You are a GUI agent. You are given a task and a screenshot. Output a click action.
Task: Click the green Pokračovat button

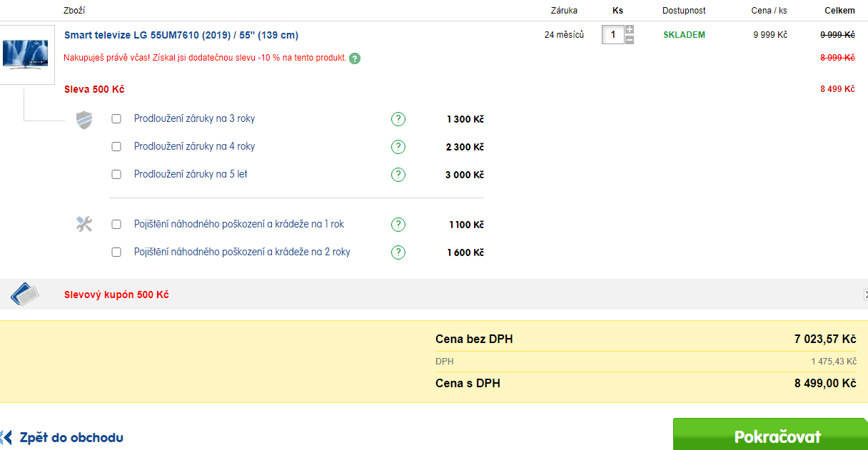[x=770, y=435]
